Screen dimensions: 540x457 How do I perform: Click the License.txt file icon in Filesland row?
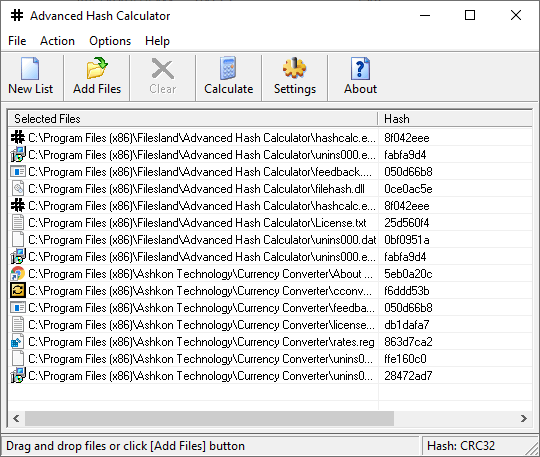[x=18, y=222]
